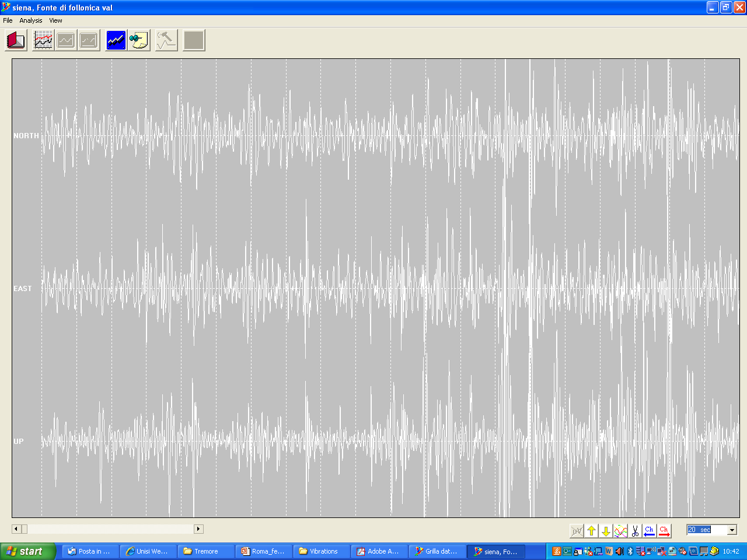
Task: Click the NORTH channel label
Action: tap(26, 135)
